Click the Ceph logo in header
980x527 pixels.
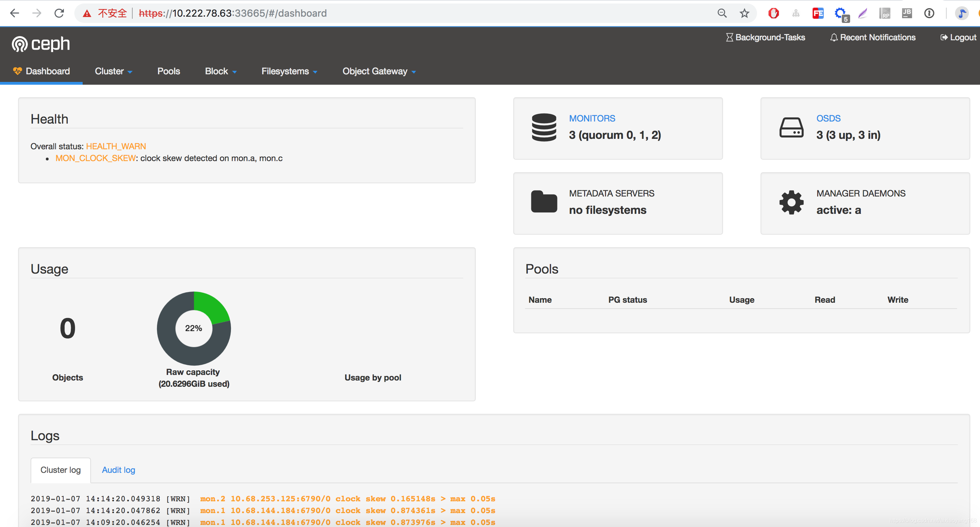(41, 44)
